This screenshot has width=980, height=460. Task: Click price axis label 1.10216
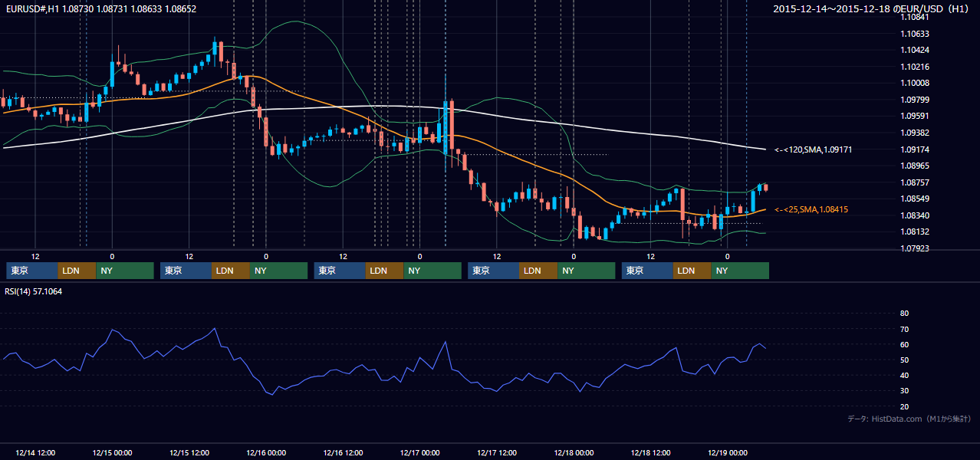(915, 67)
